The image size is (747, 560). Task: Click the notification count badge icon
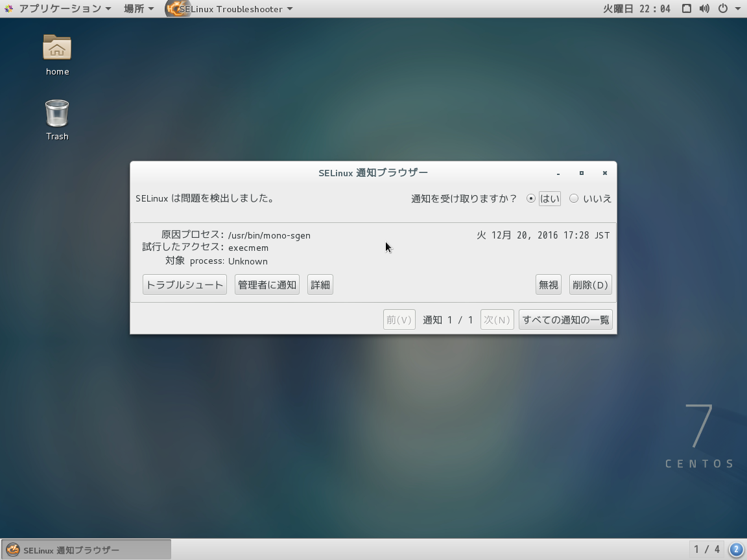736,550
